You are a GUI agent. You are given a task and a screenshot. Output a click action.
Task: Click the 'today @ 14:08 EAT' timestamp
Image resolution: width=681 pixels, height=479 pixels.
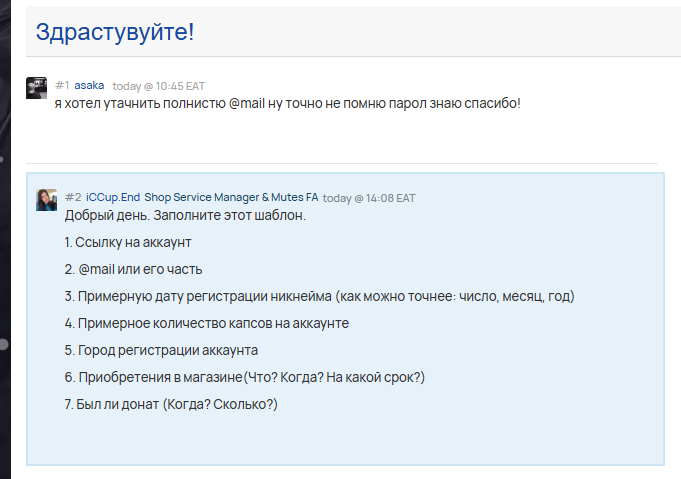pos(368,198)
